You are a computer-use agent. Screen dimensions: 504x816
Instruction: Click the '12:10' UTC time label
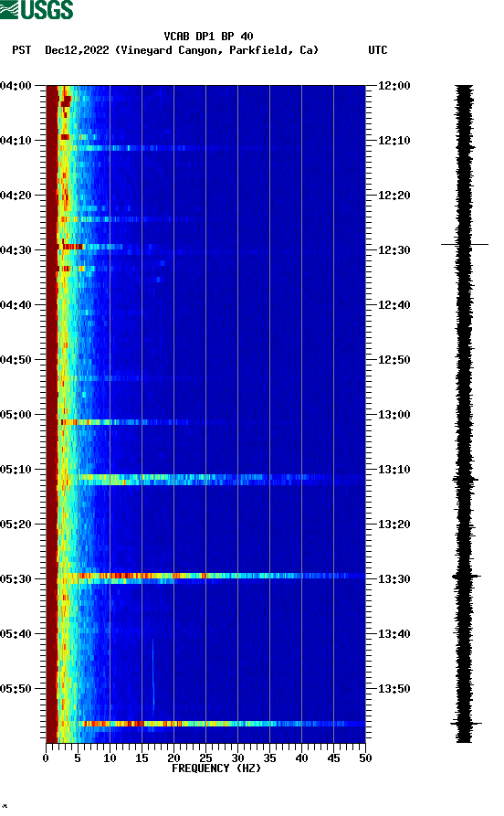(x=394, y=141)
